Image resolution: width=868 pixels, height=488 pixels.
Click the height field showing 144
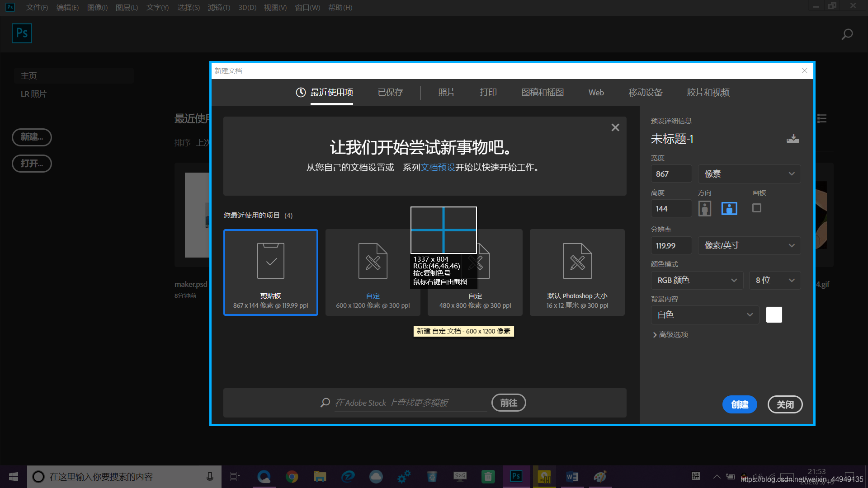[671, 209]
